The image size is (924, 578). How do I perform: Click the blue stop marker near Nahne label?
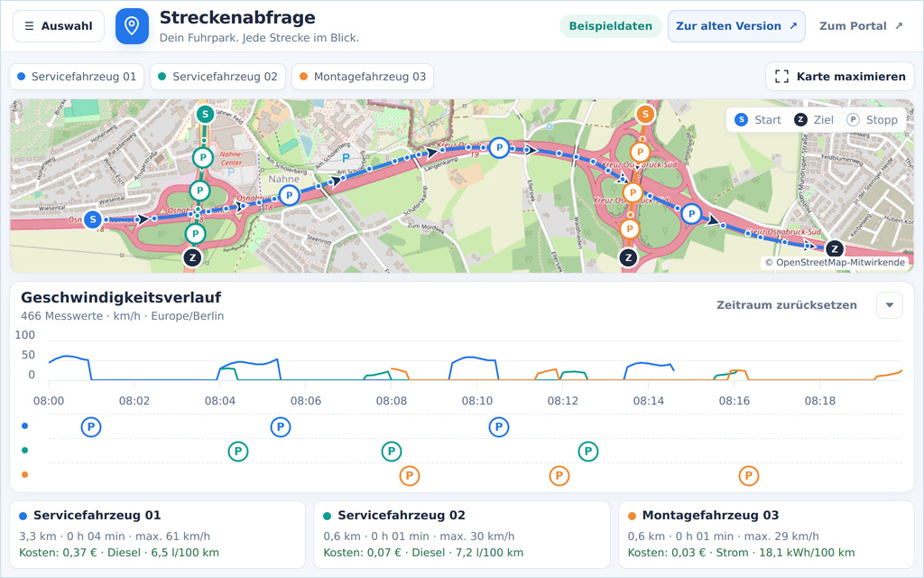(x=289, y=195)
